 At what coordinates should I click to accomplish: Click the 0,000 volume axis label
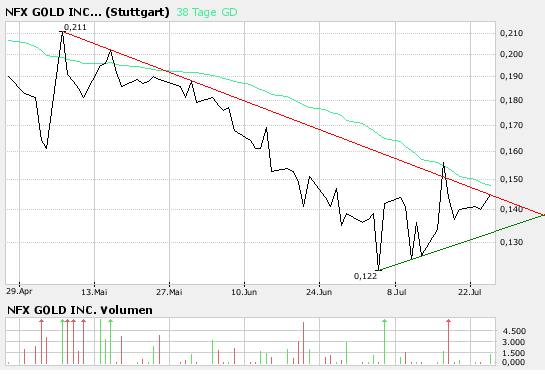click(x=514, y=362)
